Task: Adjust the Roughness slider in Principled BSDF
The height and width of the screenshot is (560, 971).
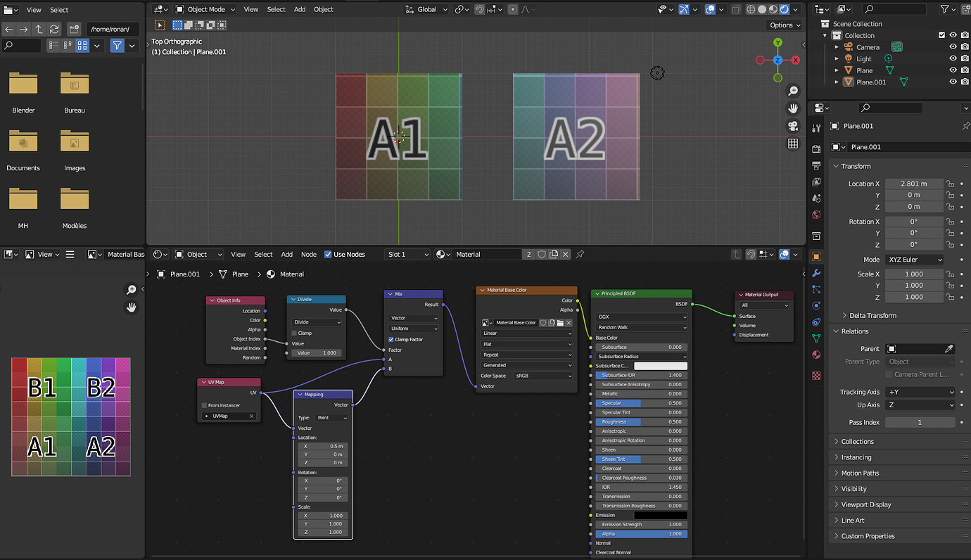Action: point(641,422)
